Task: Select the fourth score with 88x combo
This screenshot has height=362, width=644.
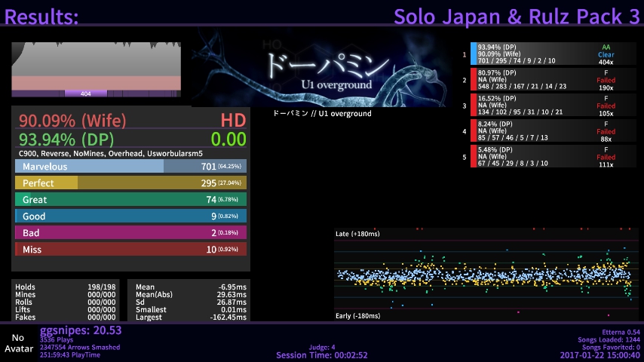Action: (547, 132)
